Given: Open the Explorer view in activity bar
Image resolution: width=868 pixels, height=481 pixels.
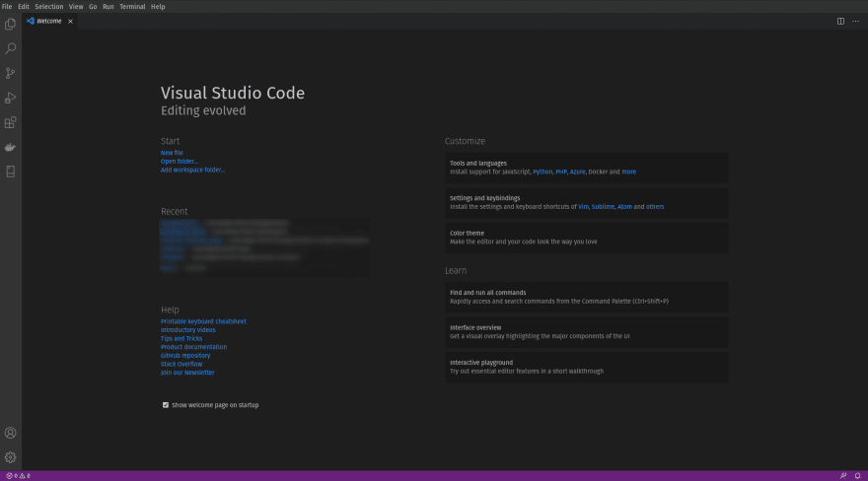Looking at the screenshot, I should (11, 24).
